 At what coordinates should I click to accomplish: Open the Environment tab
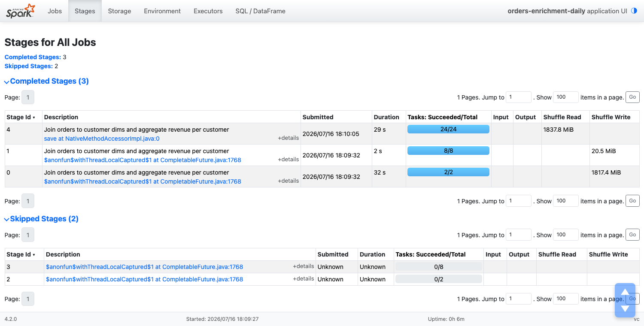click(x=162, y=11)
